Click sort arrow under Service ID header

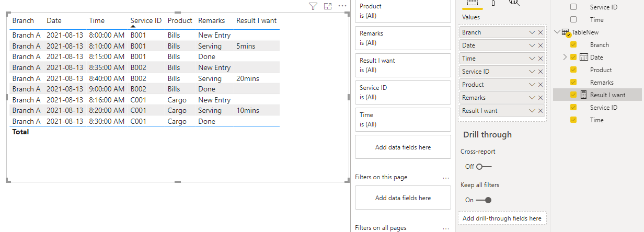(133, 26)
